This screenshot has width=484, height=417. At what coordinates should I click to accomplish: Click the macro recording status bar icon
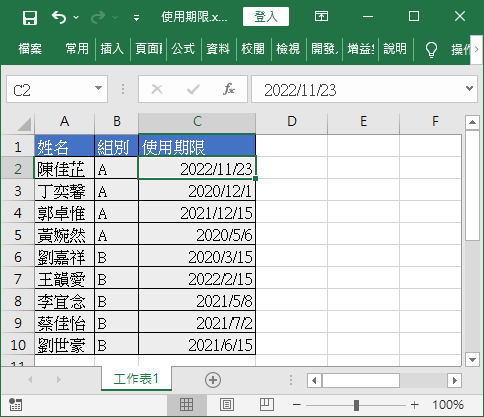(x=15, y=405)
